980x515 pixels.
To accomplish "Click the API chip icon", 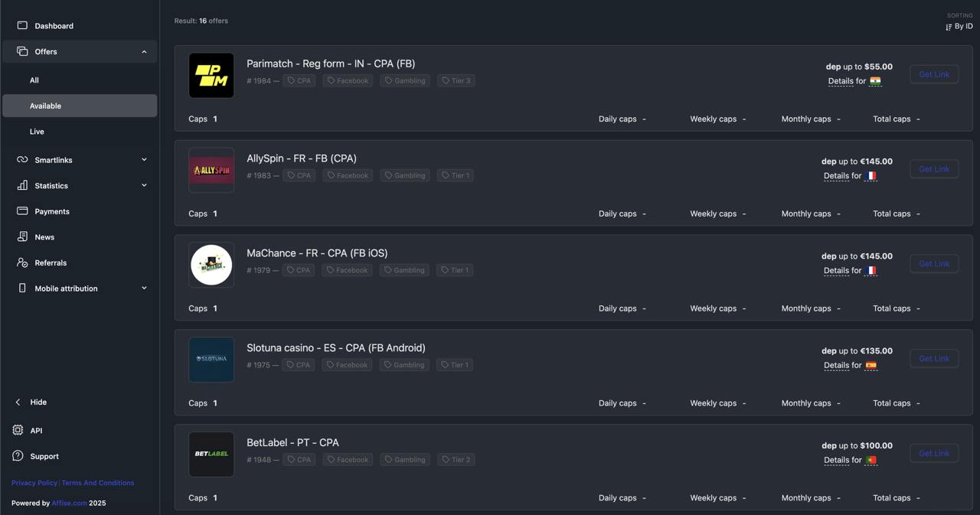I will pos(18,430).
